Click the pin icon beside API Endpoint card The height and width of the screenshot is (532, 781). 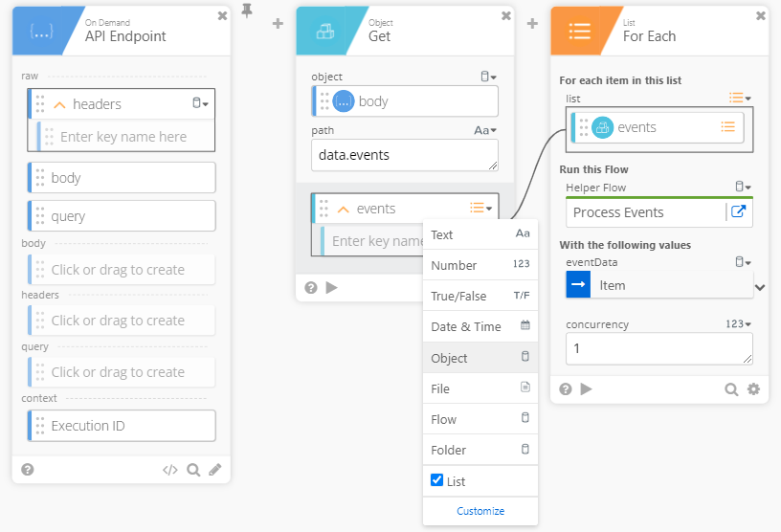247,11
